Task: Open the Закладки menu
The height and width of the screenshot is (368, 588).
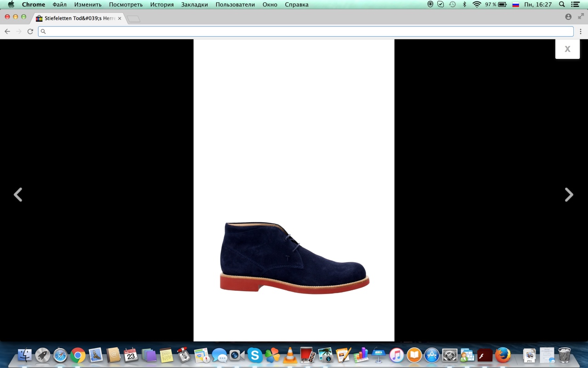Action: pos(194,5)
